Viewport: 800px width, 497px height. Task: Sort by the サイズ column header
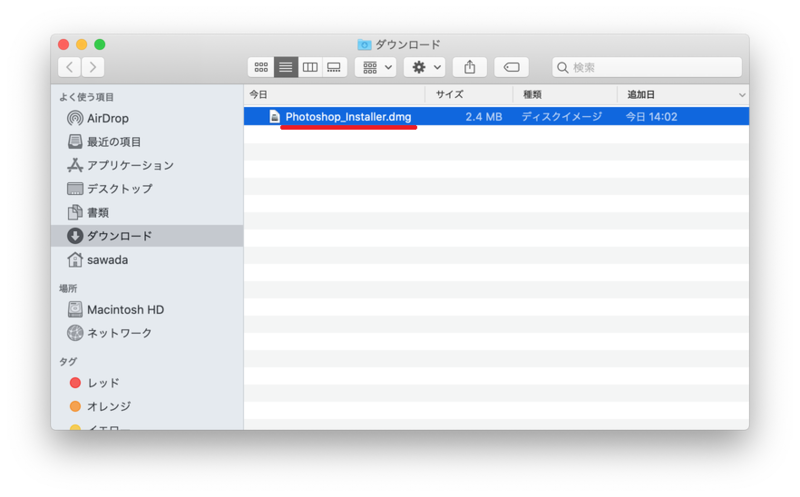469,94
